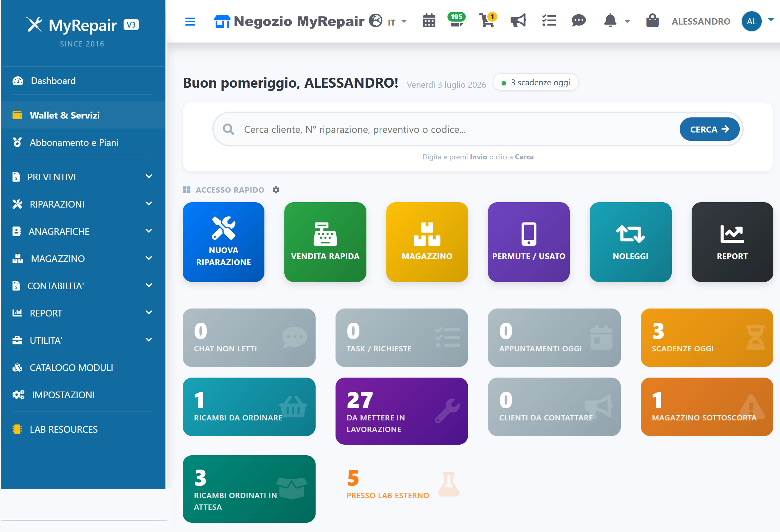
Task: Click the date Venerdì 3 luglio 2026
Action: coord(446,85)
